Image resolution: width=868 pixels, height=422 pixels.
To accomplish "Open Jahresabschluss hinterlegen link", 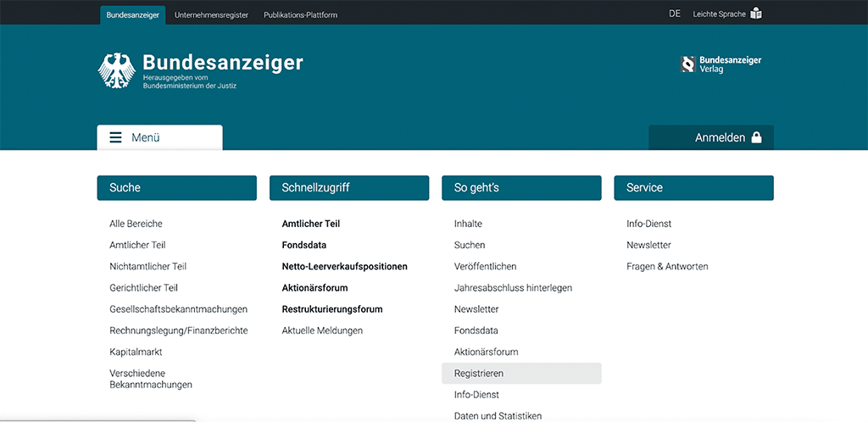I will pyautogui.click(x=513, y=288).
